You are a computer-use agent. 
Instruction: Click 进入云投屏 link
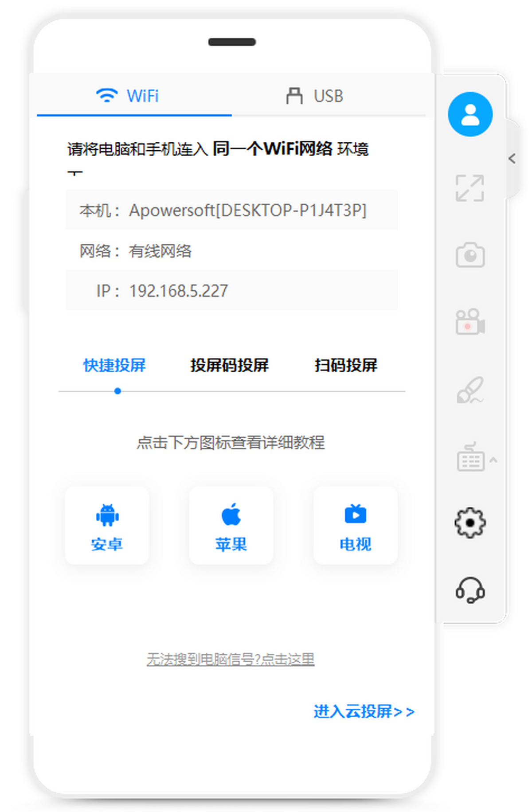364,711
